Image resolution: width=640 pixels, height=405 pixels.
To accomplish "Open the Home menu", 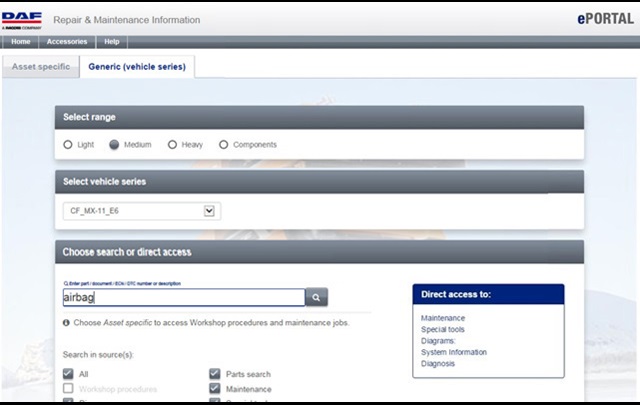I will [x=20, y=42].
